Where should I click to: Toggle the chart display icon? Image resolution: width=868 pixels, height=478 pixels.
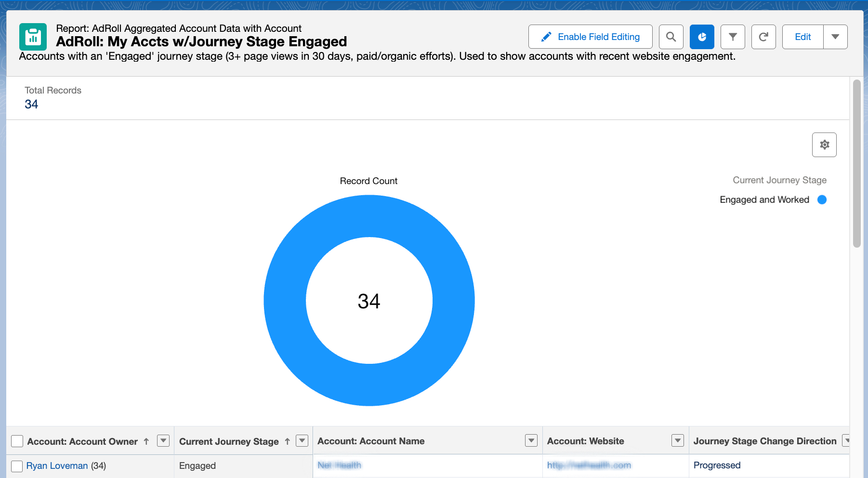(x=701, y=37)
